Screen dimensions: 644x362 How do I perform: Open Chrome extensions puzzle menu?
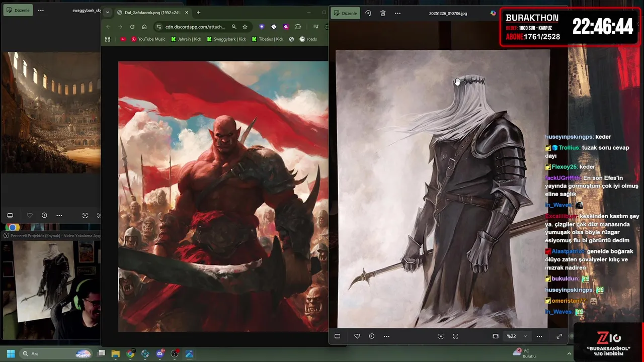[298, 27]
